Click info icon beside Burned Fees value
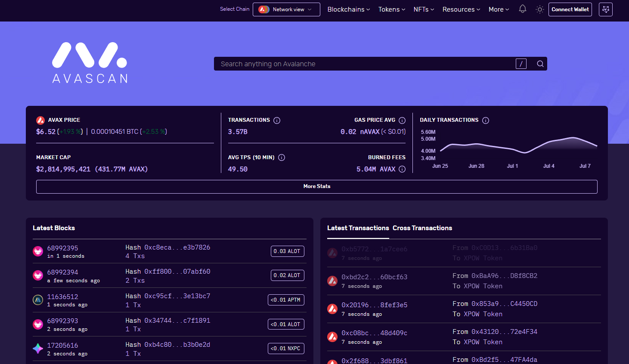The height and width of the screenshot is (364, 629). coord(402,169)
